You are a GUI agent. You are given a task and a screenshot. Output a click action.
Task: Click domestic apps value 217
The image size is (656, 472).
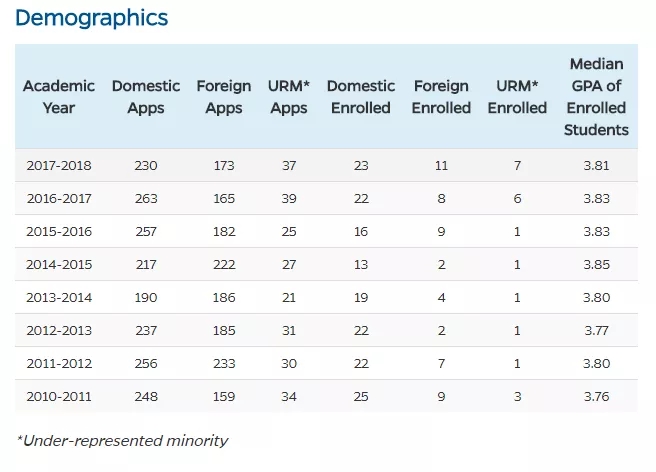(146, 264)
